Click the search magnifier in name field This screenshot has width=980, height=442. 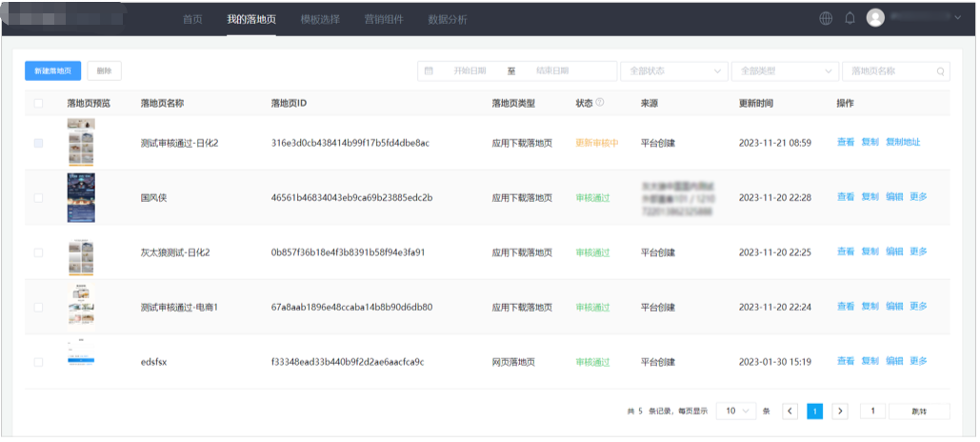coord(941,71)
